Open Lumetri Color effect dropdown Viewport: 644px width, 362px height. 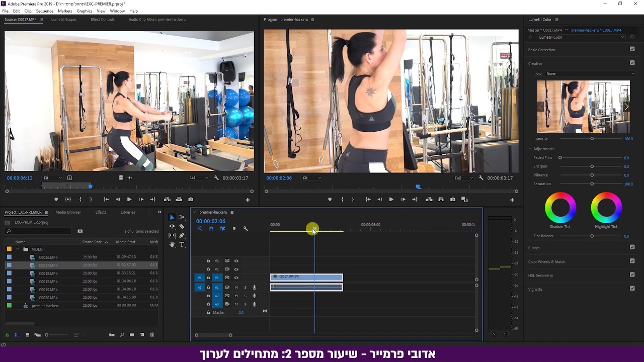point(581,37)
